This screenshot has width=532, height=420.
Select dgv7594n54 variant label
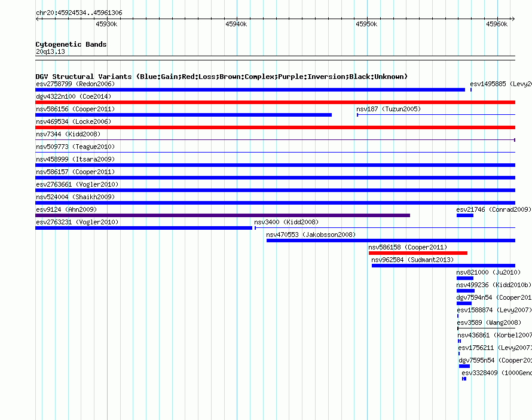coord(494,297)
